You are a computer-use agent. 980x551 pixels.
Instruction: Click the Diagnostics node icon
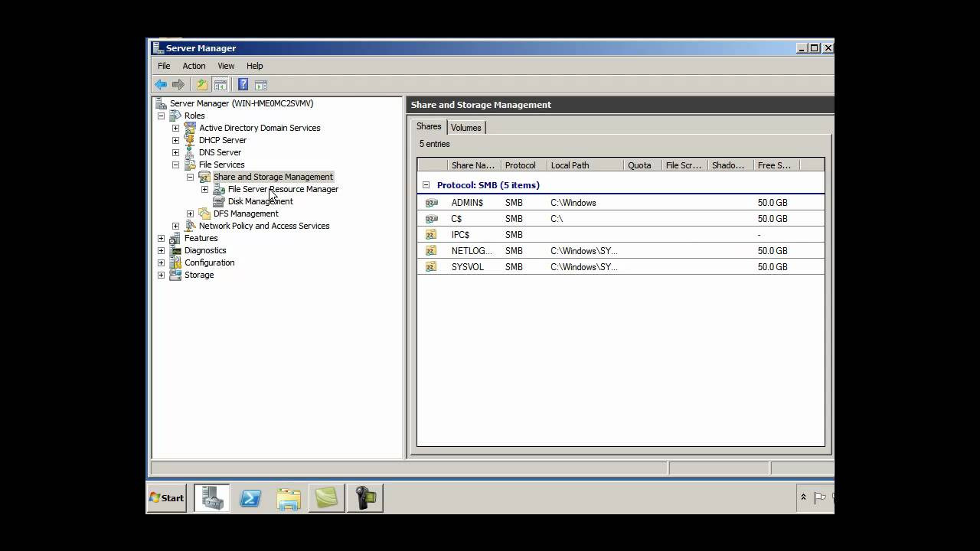click(x=175, y=250)
